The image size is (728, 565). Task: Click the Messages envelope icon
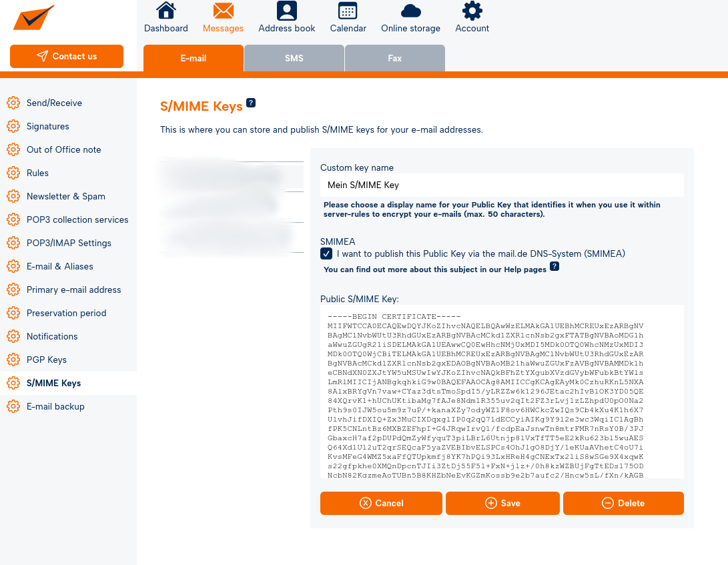click(x=223, y=11)
